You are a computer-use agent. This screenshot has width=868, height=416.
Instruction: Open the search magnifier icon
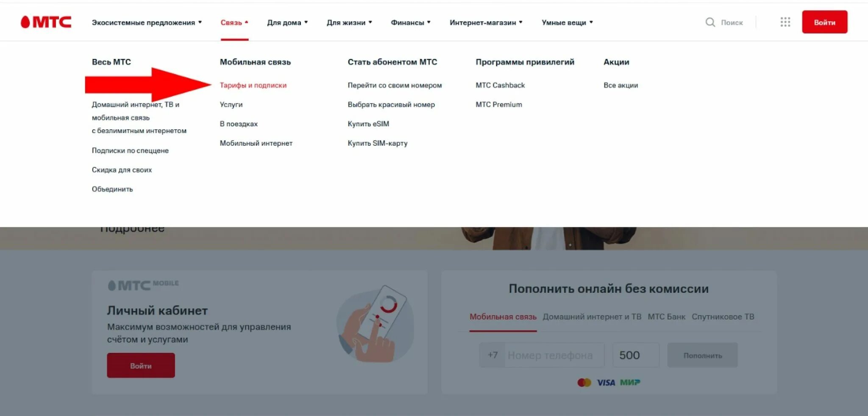(x=710, y=22)
